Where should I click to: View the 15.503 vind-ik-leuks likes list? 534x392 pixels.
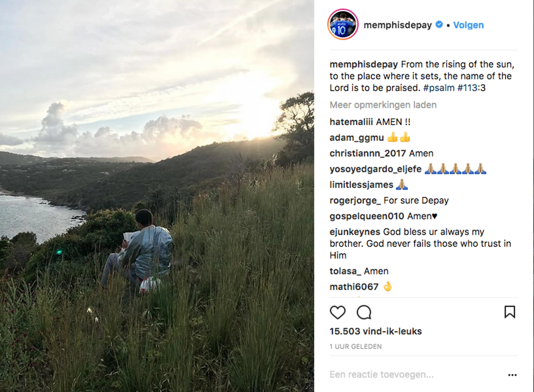click(375, 331)
